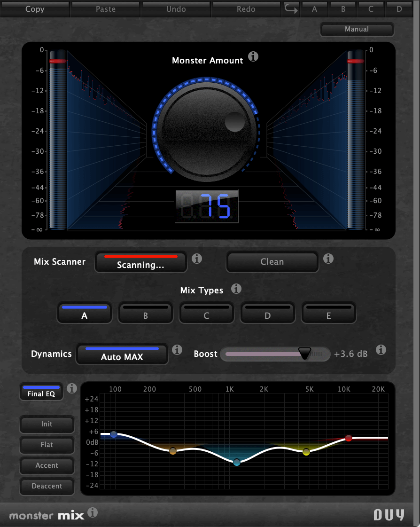Select mix type C
Viewport: 420px width, 527px height.
point(206,313)
